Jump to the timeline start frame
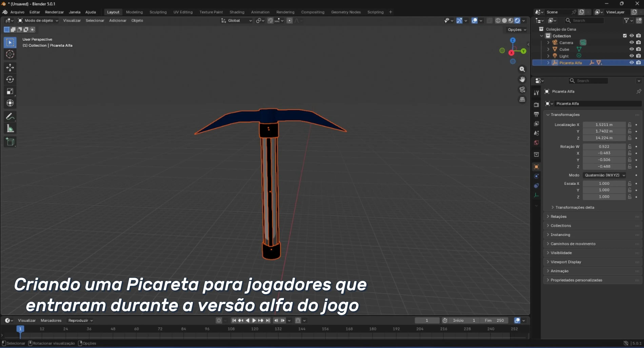Viewport: 644px width, 348px height. [x=234, y=321]
